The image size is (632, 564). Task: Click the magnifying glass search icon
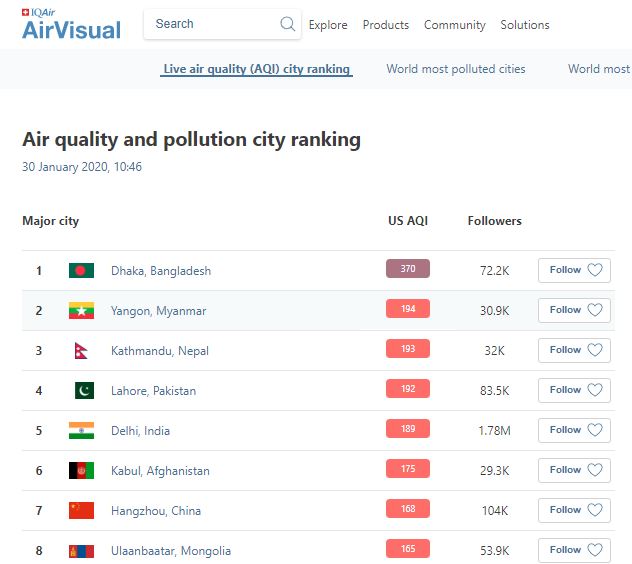click(287, 24)
